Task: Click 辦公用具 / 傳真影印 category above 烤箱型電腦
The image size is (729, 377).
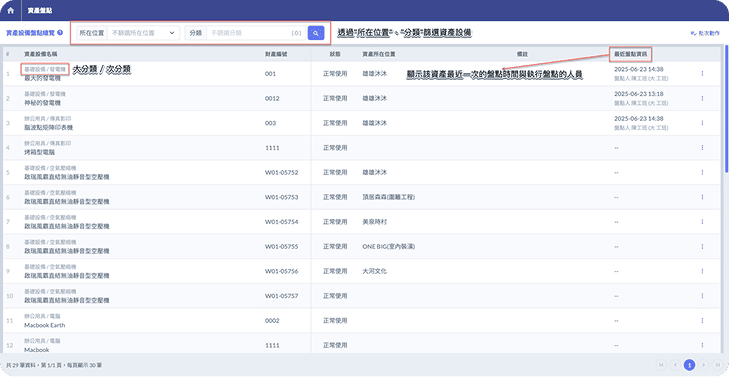Action: click(48, 143)
